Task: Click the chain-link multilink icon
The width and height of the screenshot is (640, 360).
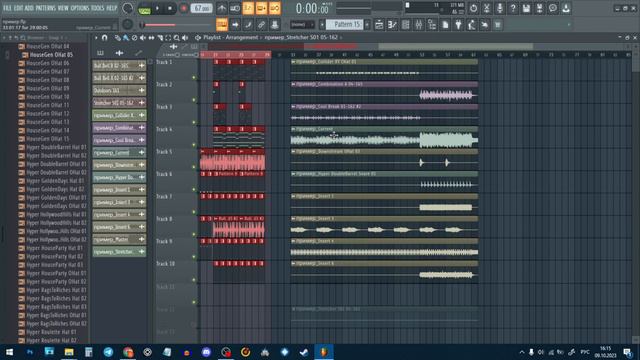Action: pos(261,25)
